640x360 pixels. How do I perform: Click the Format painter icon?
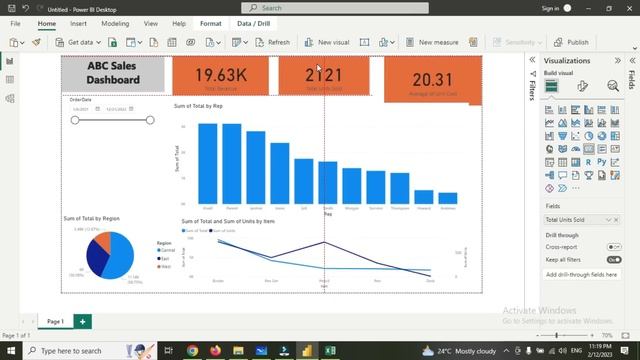(36, 42)
